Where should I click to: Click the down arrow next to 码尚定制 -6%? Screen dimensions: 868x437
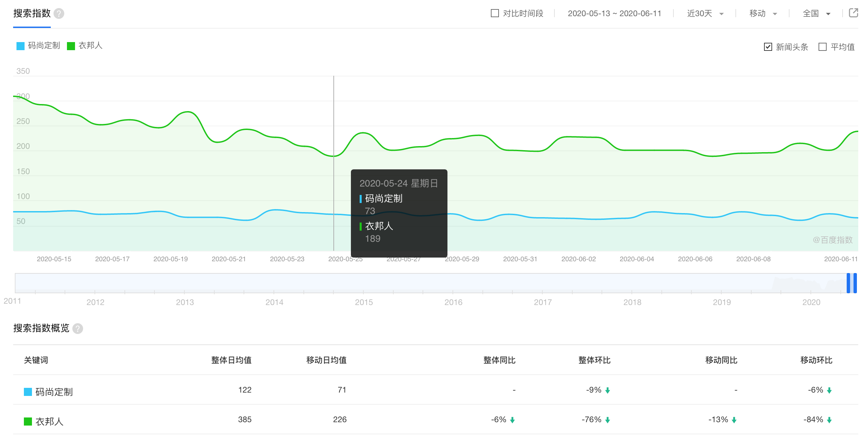(829, 391)
